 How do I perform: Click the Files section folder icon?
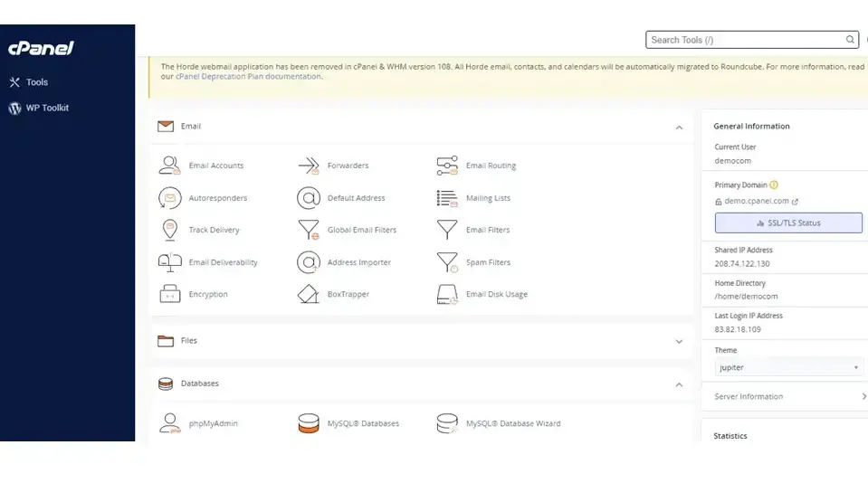click(166, 341)
